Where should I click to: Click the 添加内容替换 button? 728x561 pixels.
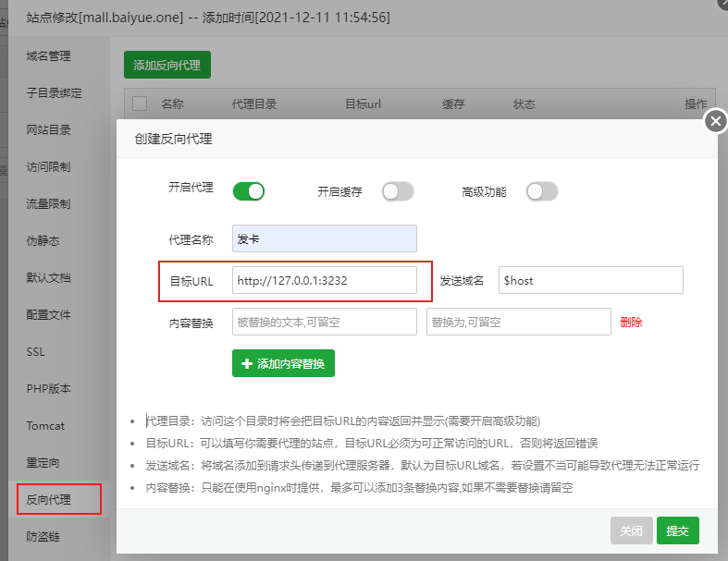click(283, 363)
